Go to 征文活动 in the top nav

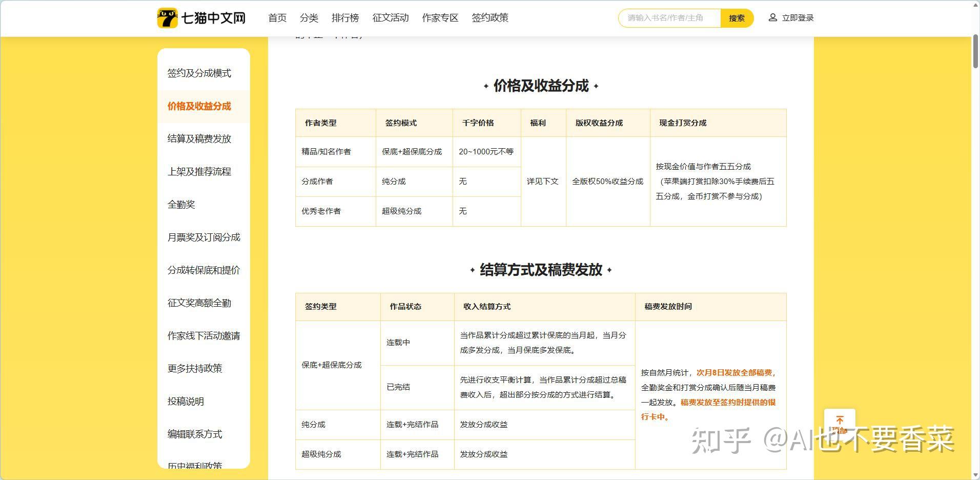(x=391, y=18)
